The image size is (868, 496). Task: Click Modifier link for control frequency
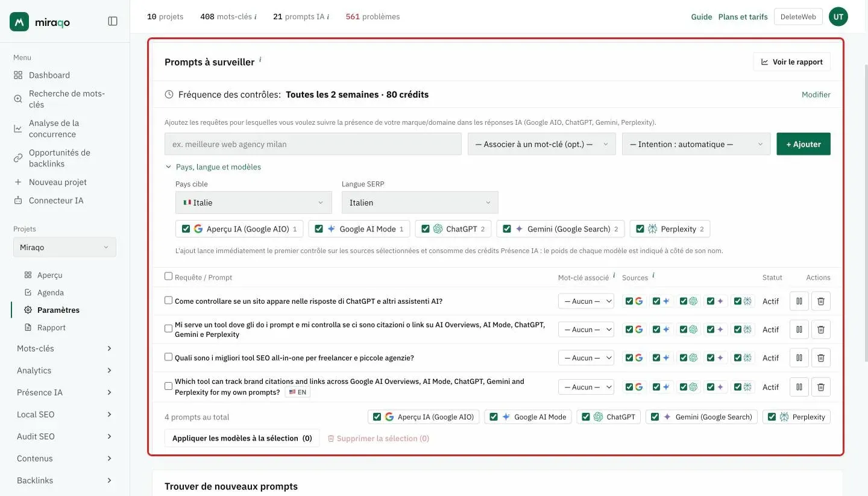click(x=816, y=95)
